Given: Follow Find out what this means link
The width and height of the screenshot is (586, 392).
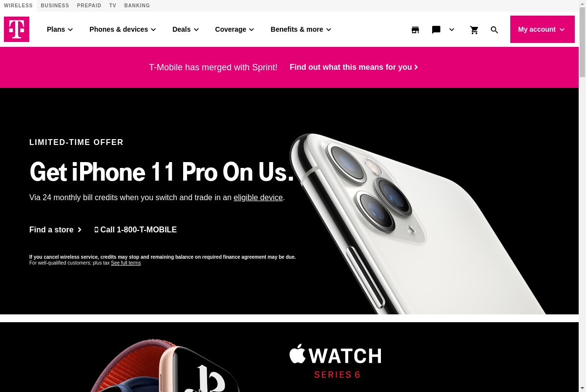Looking at the screenshot, I should click(354, 67).
